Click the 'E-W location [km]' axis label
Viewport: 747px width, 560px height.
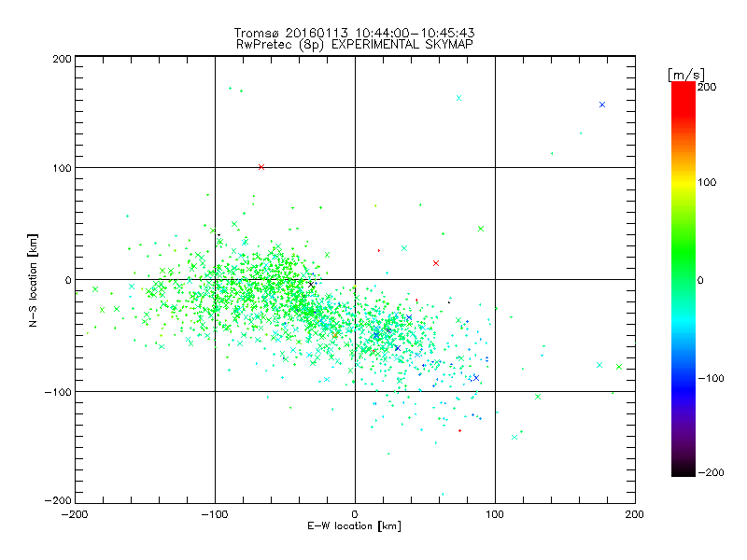pos(354,525)
